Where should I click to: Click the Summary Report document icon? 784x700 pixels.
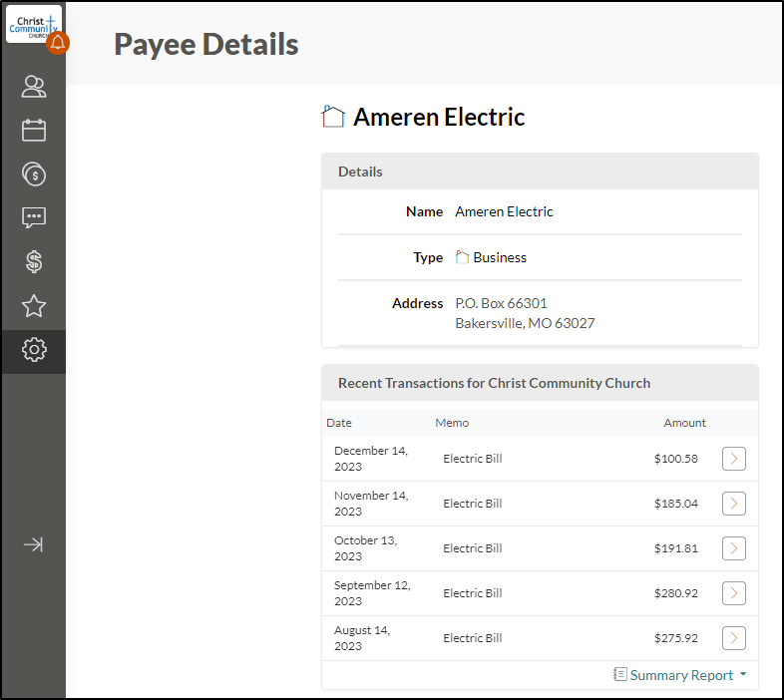click(620, 674)
